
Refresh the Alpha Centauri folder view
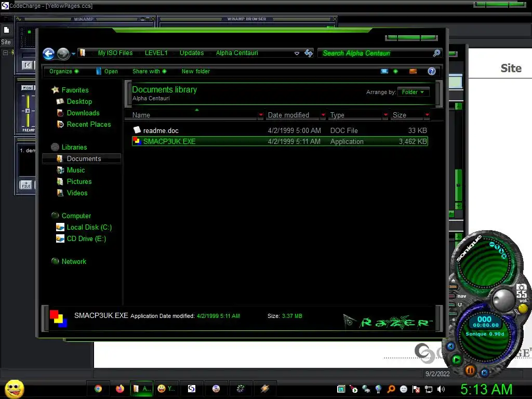click(309, 53)
